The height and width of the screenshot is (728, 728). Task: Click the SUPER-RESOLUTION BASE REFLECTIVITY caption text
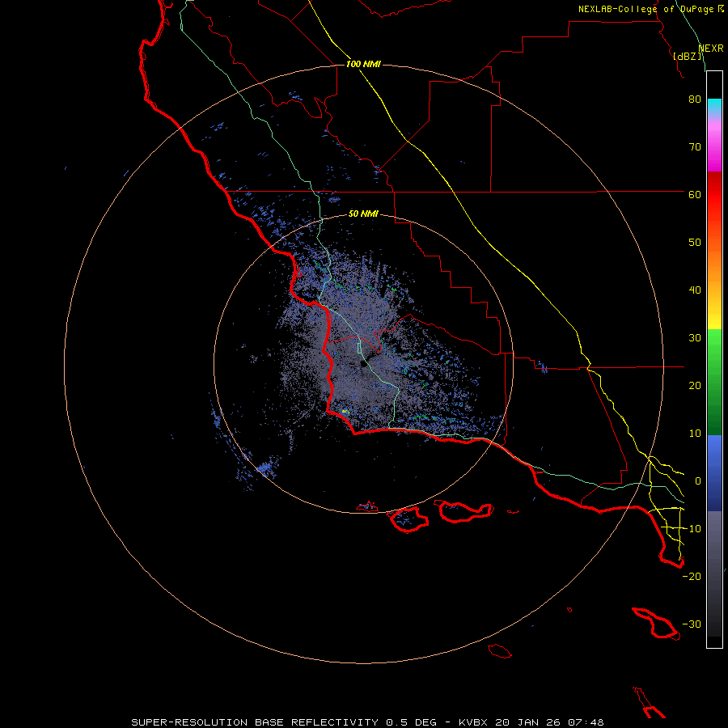[x=255, y=722]
